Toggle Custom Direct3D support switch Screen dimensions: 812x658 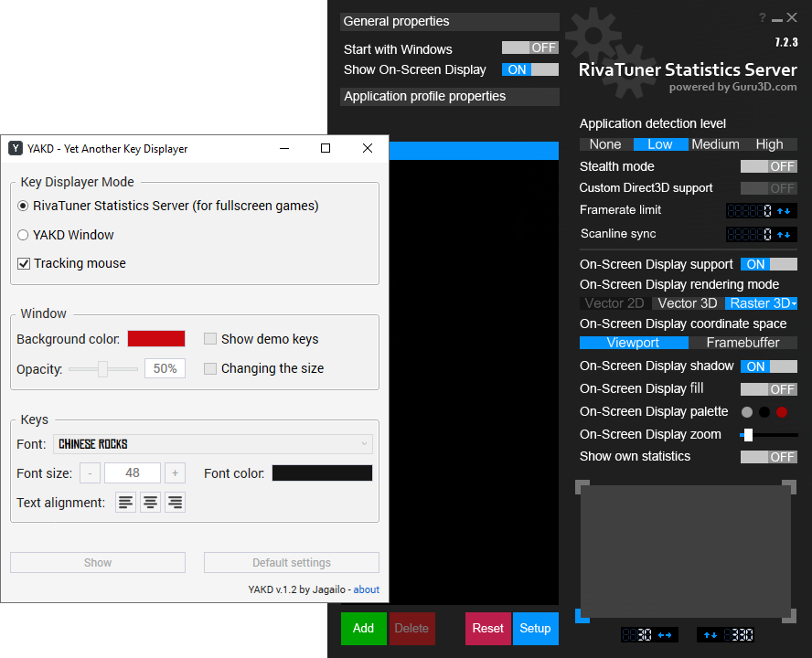point(768,188)
